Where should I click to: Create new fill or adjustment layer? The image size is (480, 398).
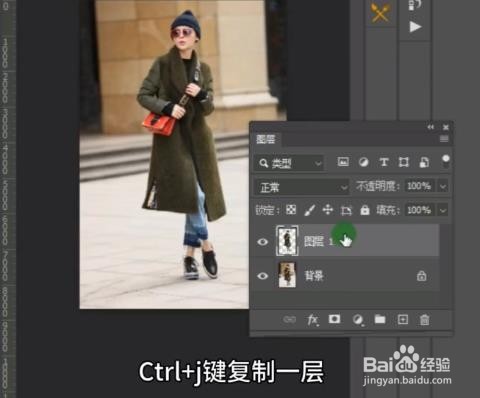[358, 320]
